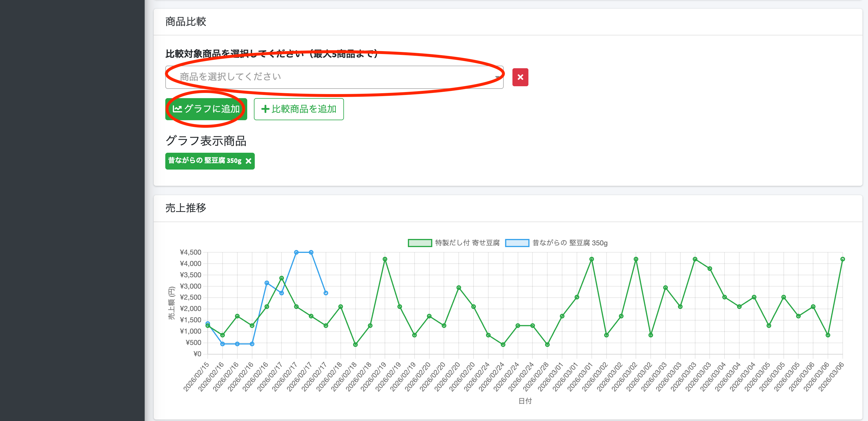Open the product selection dropdown
This screenshot has width=868, height=421.
pos(334,77)
